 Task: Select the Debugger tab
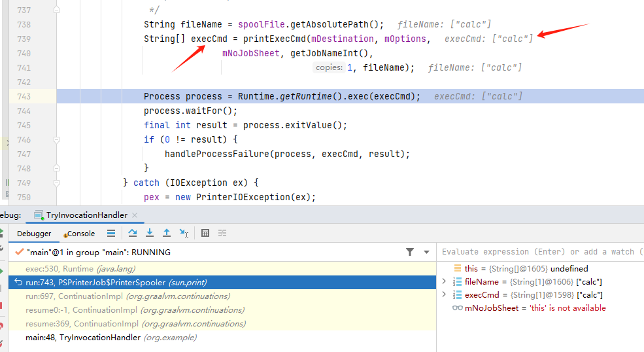34,234
